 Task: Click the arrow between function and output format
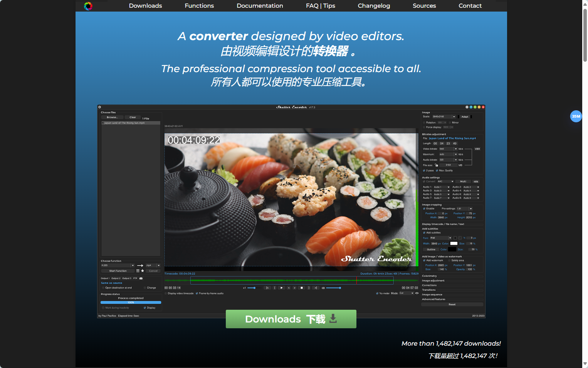pyautogui.click(x=140, y=265)
